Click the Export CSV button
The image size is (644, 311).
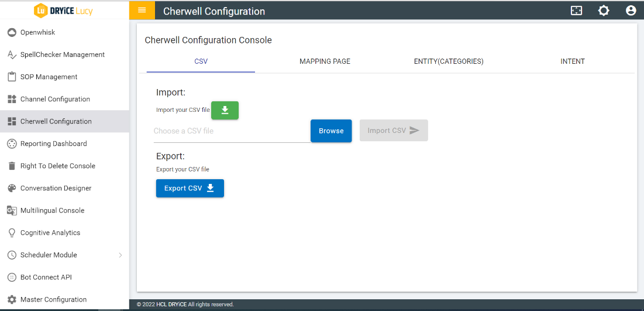click(190, 189)
